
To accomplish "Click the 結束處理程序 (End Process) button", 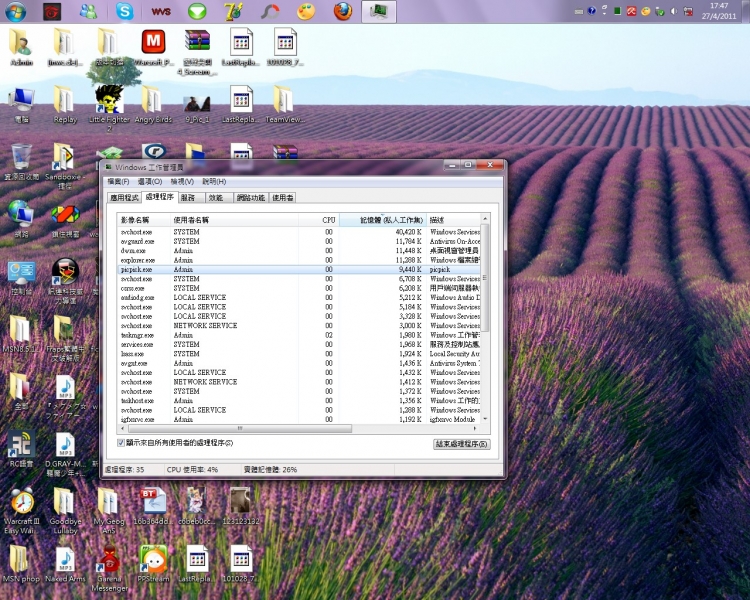I will tap(461, 443).
